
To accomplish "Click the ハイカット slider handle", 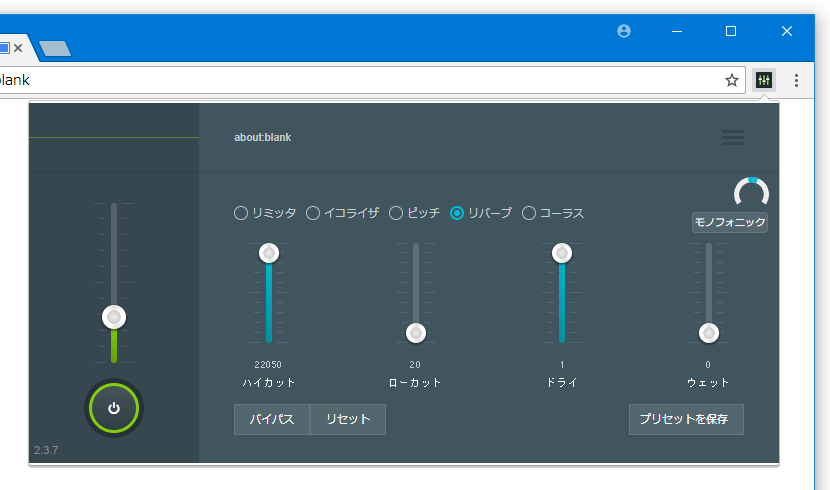I will pyautogui.click(x=269, y=253).
